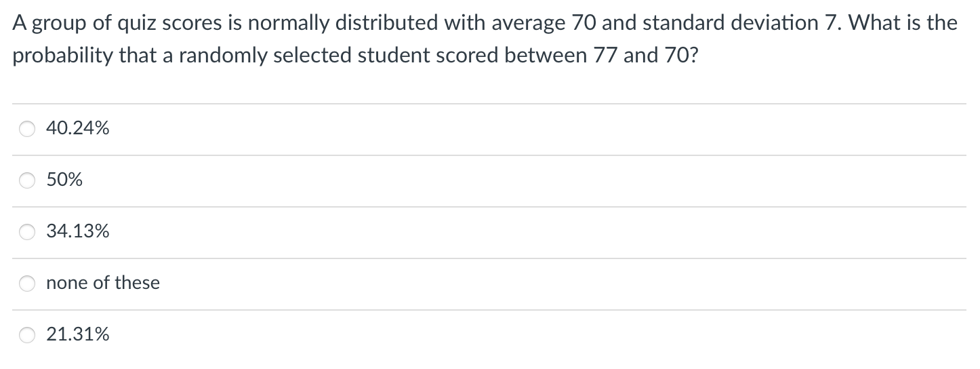Click the '50%' answer label text

click(x=64, y=180)
